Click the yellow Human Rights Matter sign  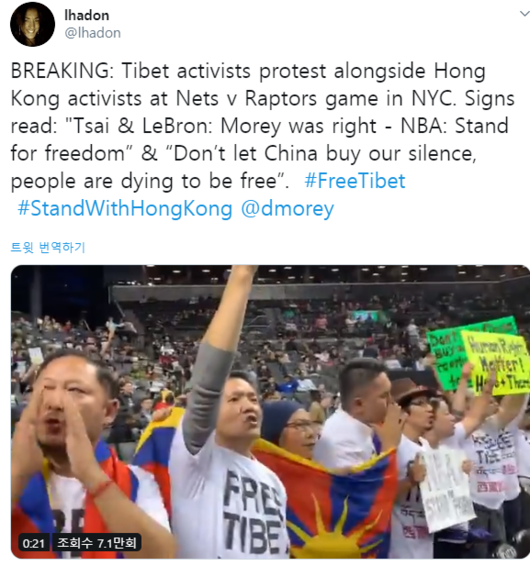point(497,362)
